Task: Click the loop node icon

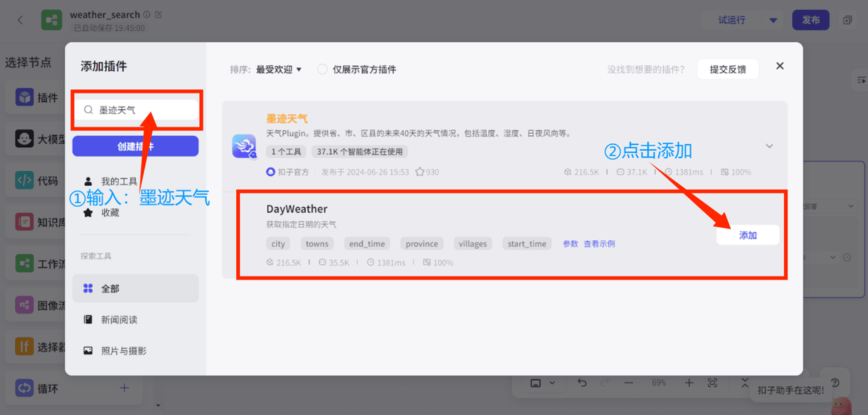Action: click(25, 388)
